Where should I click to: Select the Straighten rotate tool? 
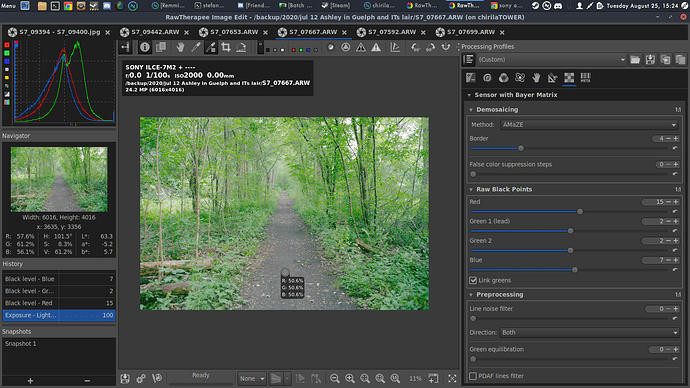point(241,48)
